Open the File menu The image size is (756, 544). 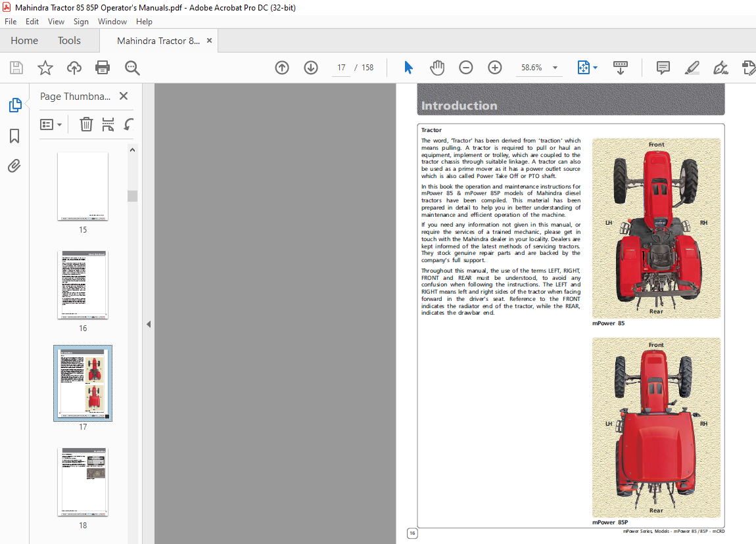(x=11, y=22)
